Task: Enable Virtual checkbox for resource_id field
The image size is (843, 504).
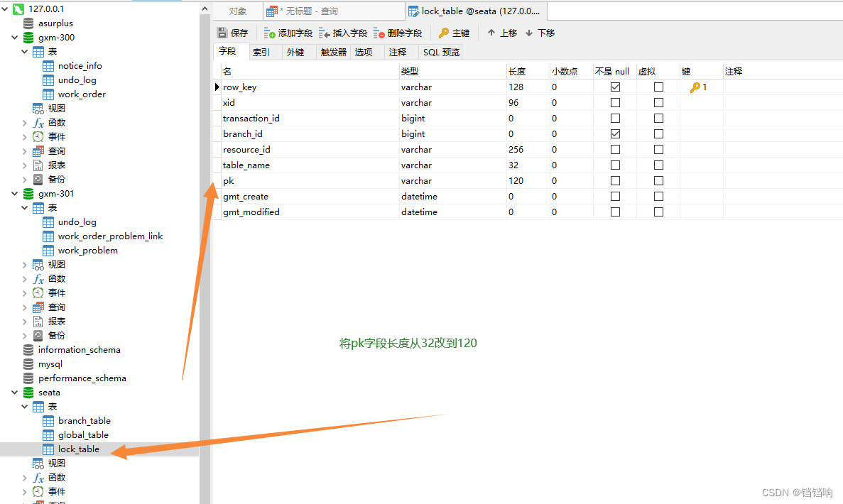Action: (x=658, y=149)
